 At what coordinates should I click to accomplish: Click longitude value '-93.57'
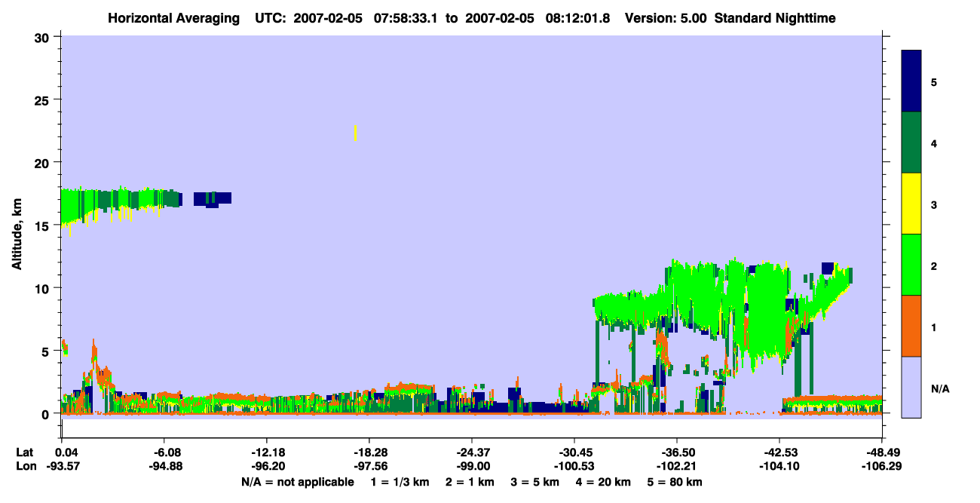[62, 466]
